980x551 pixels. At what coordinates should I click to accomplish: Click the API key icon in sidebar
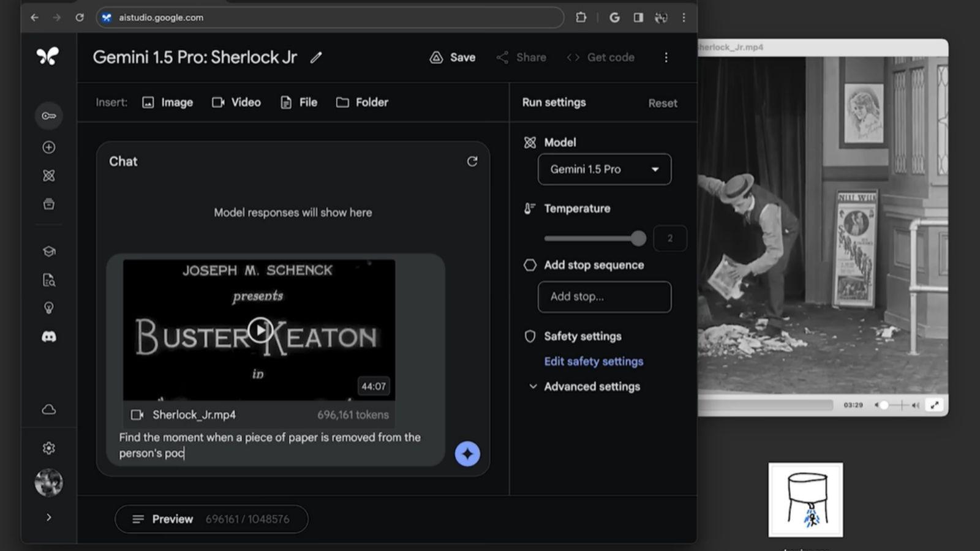point(48,116)
